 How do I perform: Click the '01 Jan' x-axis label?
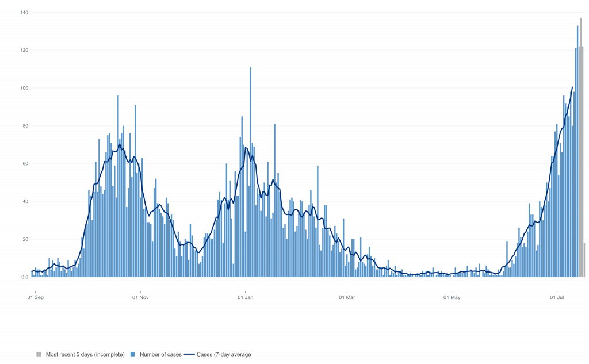246,297
